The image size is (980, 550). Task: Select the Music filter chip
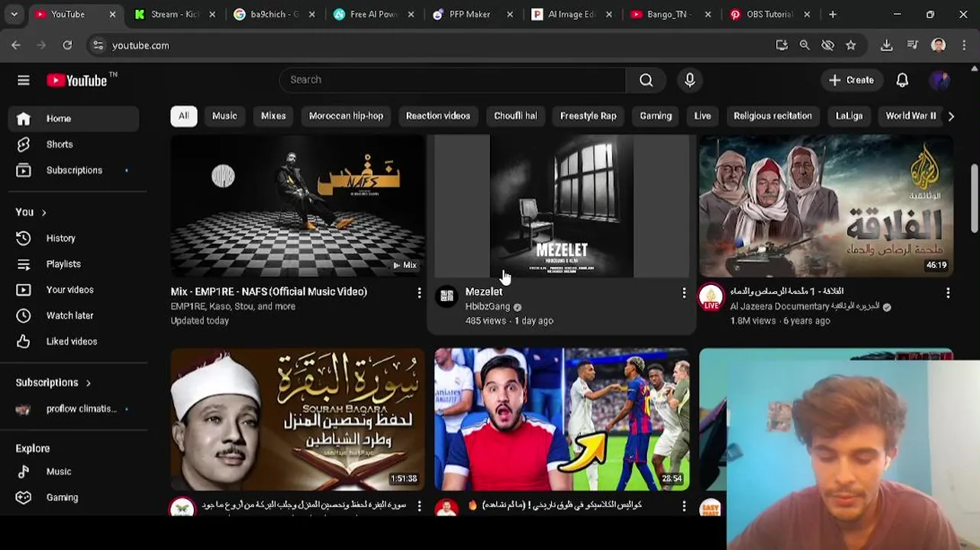pyautogui.click(x=224, y=116)
